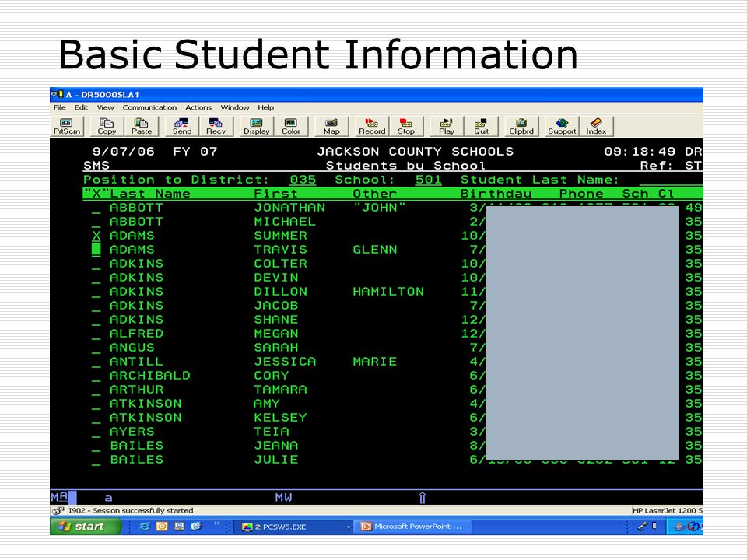Image resolution: width=747 pixels, height=560 pixels.
Task: Click the third quick launch icon
Action: tap(179, 527)
